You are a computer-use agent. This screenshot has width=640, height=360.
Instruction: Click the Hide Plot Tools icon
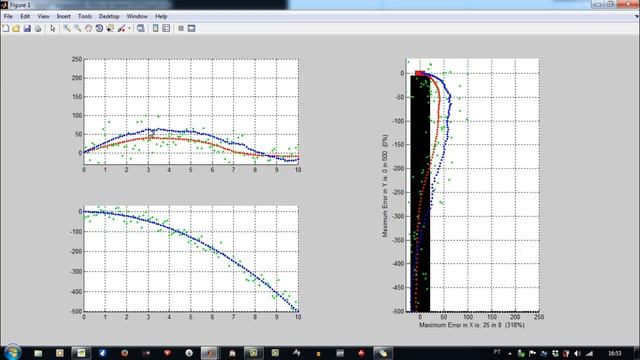[181, 28]
